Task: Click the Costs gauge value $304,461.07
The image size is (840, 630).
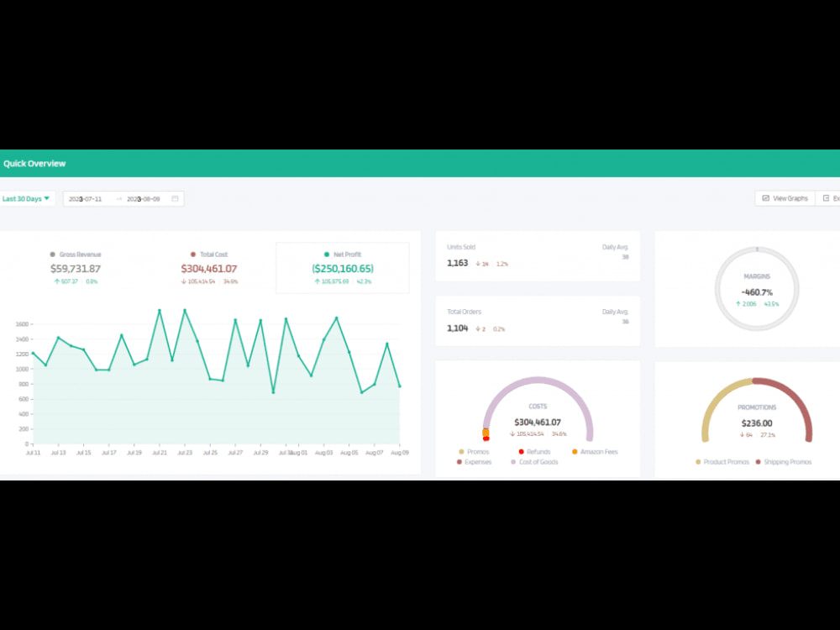Action: click(x=538, y=423)
